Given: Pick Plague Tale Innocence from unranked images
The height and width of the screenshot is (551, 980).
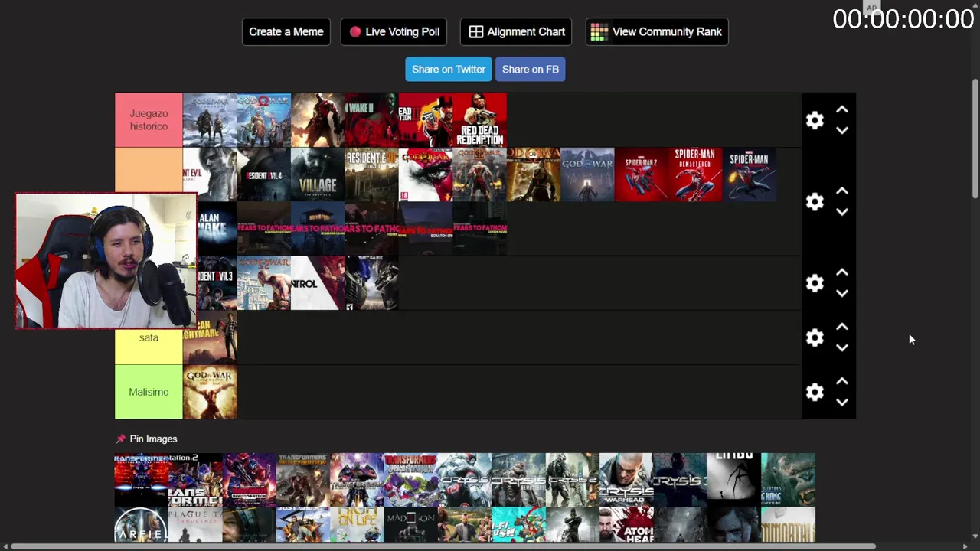Looking at the screenshot, I should coord(195,525).
